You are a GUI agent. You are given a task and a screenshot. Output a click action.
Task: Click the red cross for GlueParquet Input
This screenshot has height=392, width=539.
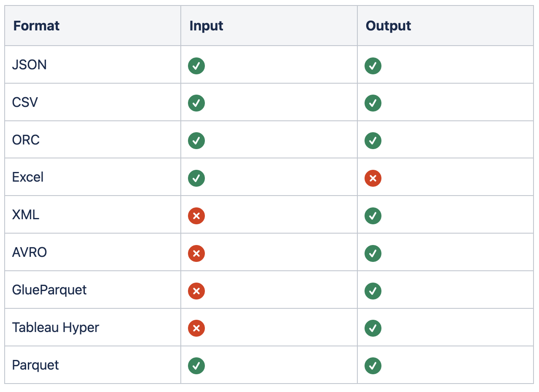coord(196,291)
